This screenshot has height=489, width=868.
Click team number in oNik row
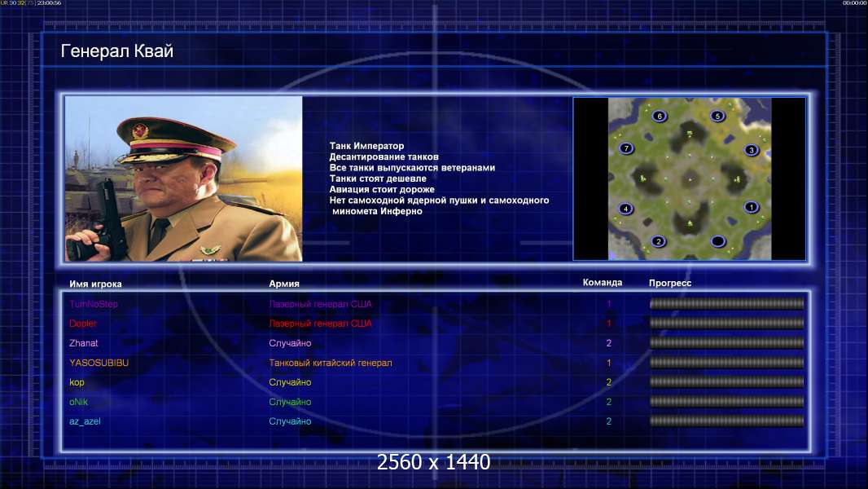click(x=608, y=402)
